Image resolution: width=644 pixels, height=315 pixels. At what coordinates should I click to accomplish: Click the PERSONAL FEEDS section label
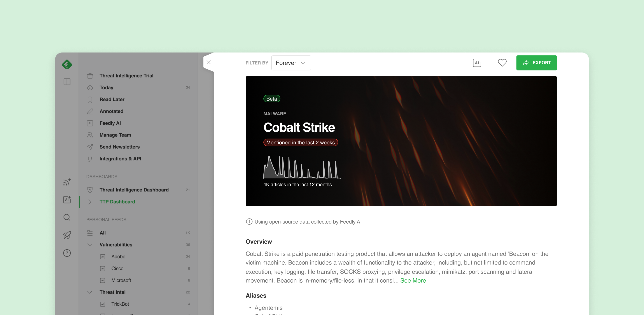(x=106, y=219)
